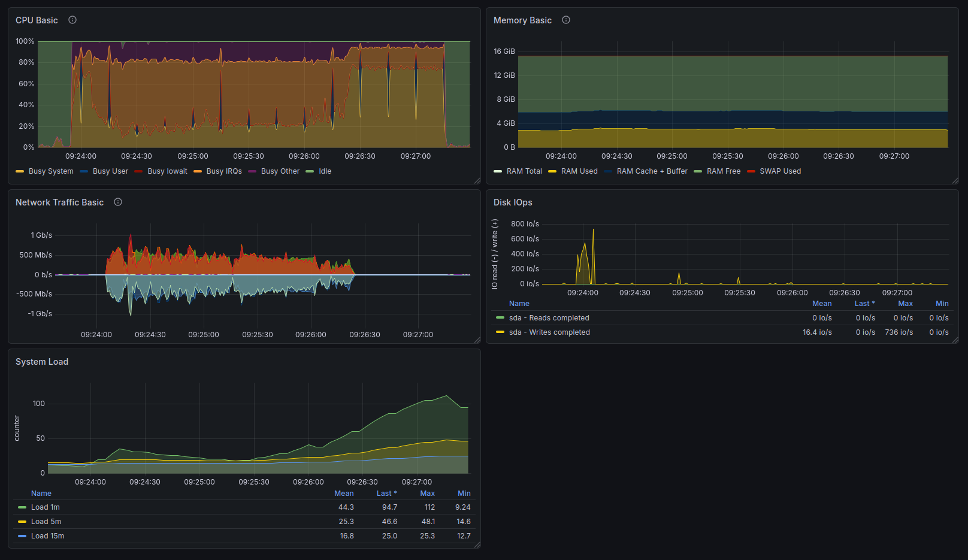Open color picker for Load 15m swatch
The image size is (968, 560).
[22, 536]
